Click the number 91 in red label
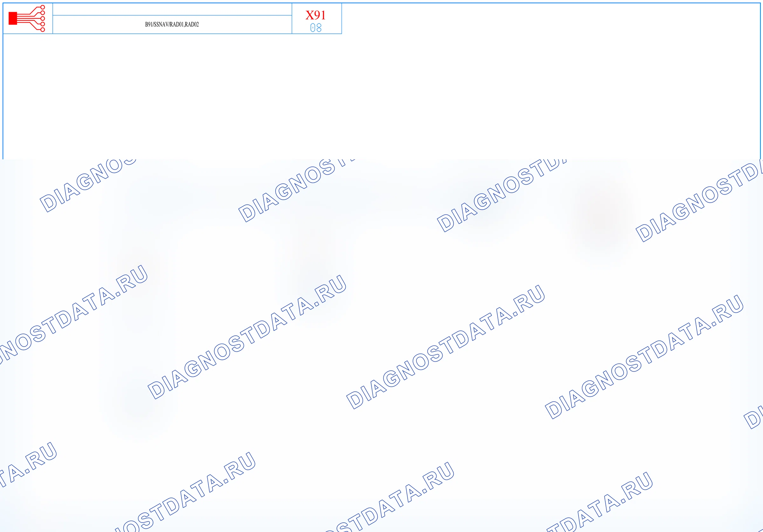 pos(320,15)
